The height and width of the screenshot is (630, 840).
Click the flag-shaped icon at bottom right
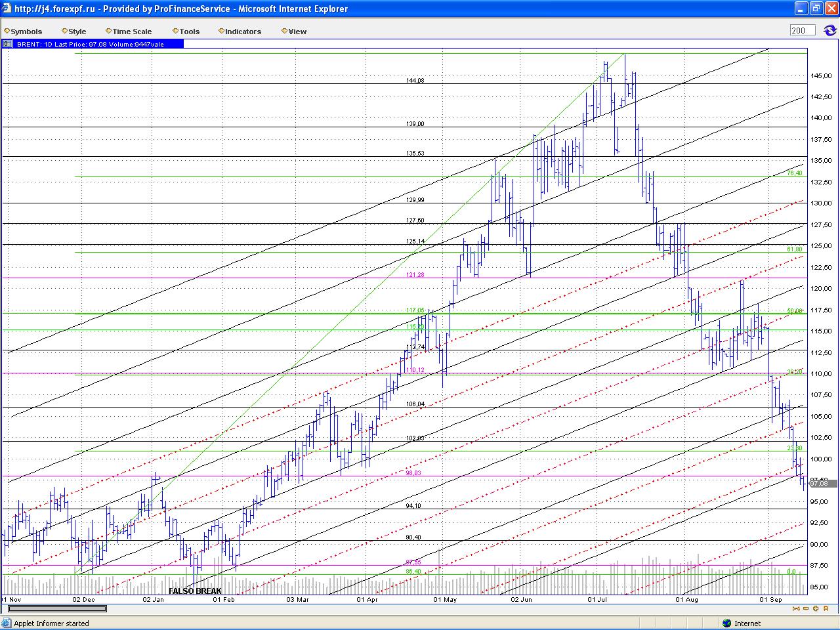826,608
